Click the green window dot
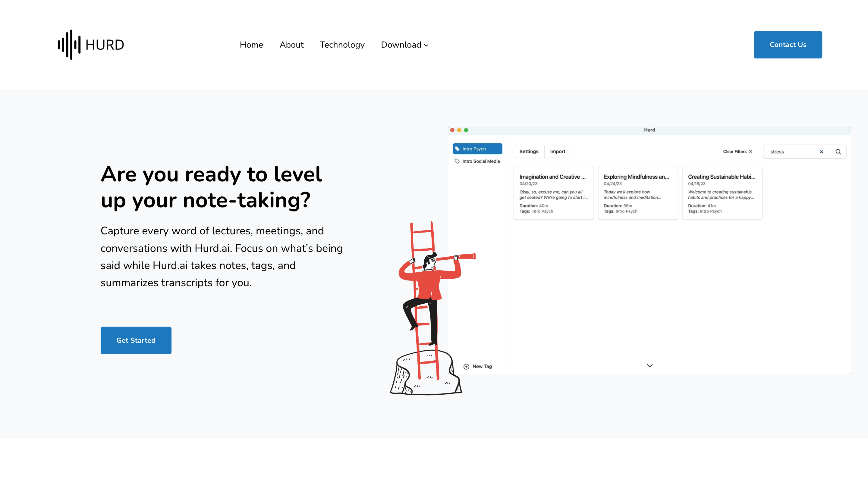 pyautogui.click(x=466, y=130)
